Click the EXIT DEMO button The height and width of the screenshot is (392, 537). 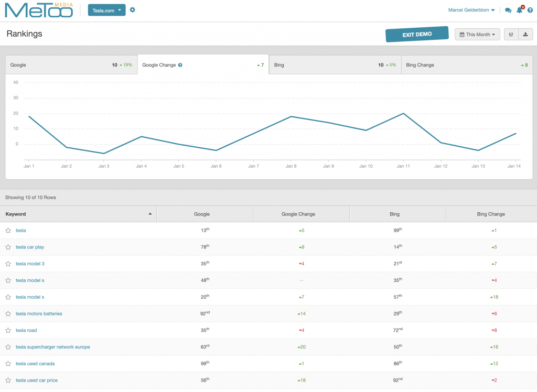pyautogui.click(x=417, y=34)
